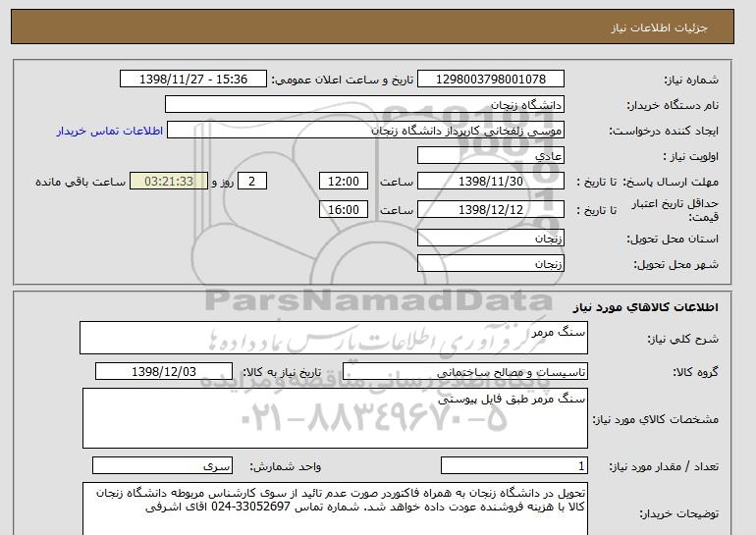Click the general description box سنگ مرمر
Image resolution: width=756 pixels, height=535 pixels.
pyautogui.click(x=334, y=338)
